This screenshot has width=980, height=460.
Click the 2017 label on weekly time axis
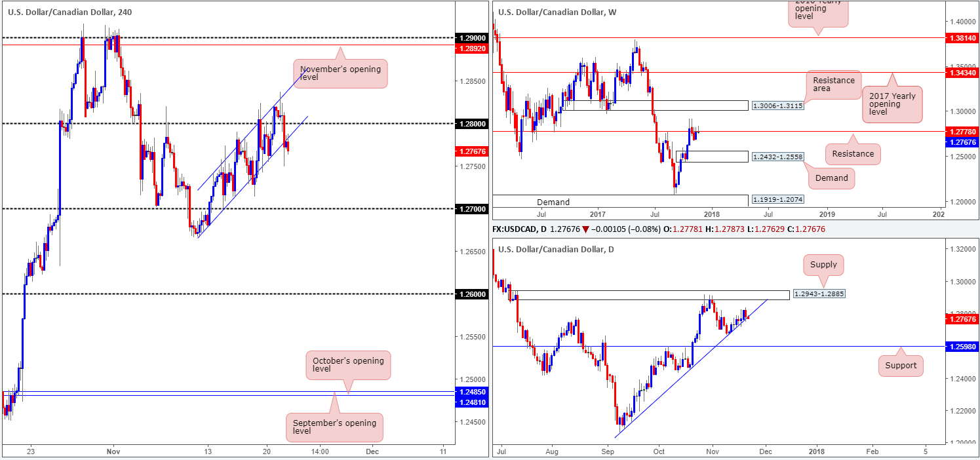[597, 214]
